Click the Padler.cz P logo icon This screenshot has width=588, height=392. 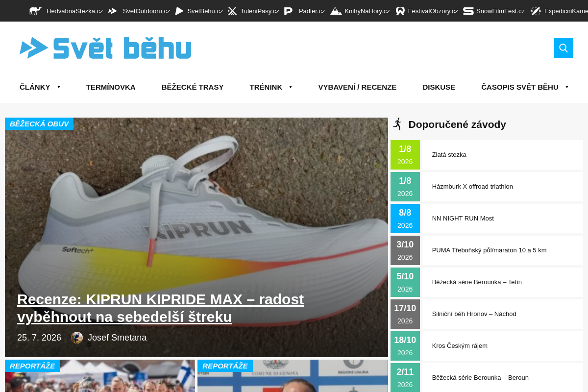pos(288,11)
